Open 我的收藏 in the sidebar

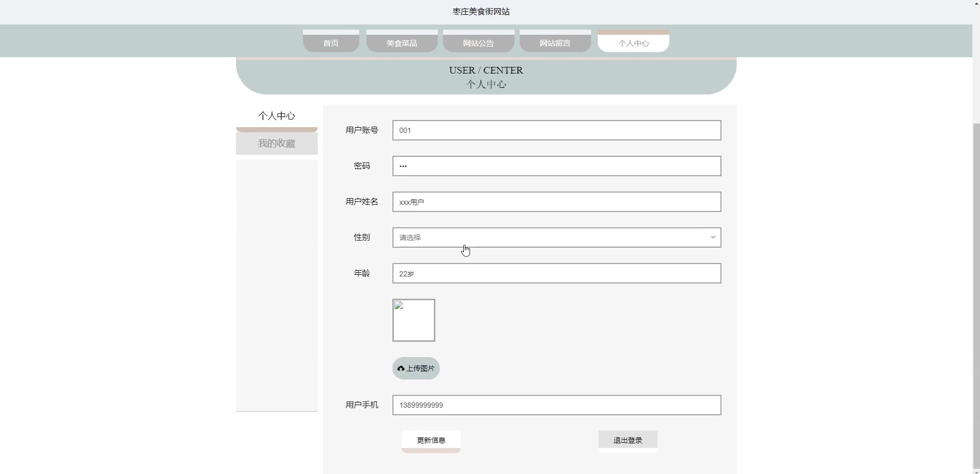click(x=276, y=144)
